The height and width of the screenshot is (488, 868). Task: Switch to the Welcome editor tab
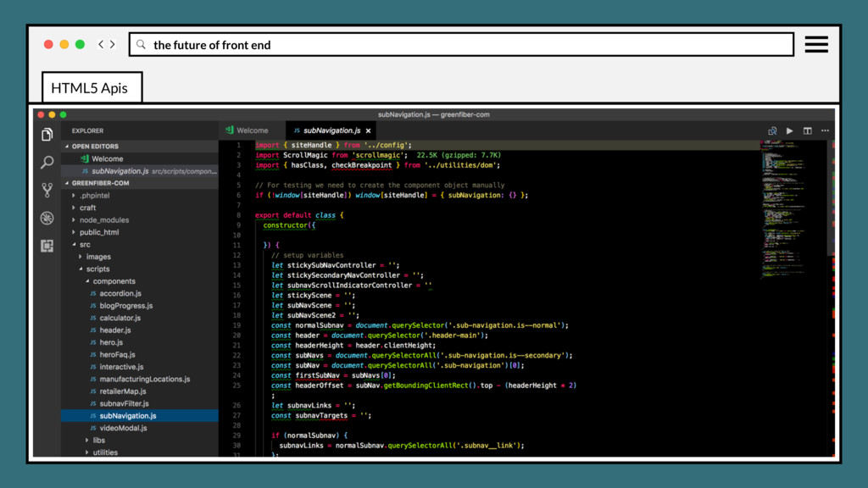(252, 130)
